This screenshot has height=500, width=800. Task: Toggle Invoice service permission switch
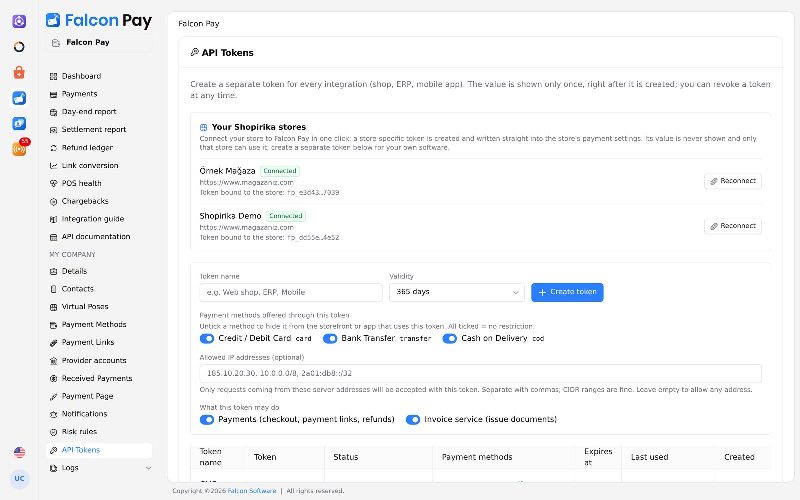pos(413,420)
